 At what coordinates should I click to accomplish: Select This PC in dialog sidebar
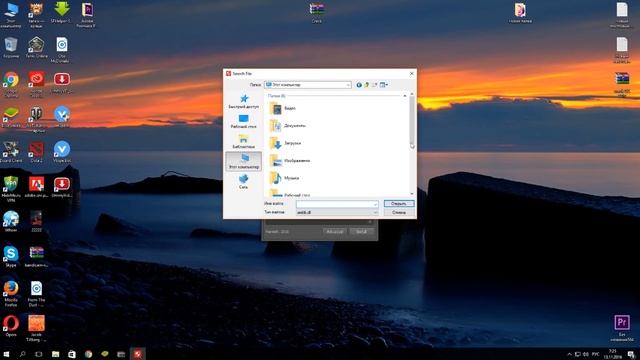[244, 161]
